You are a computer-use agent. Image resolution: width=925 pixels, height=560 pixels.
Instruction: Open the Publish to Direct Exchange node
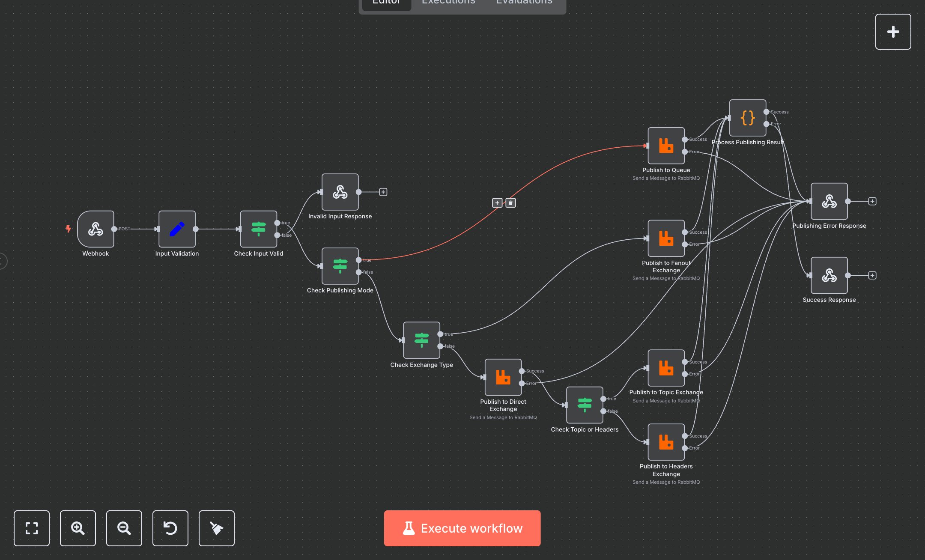pos(503,377)
